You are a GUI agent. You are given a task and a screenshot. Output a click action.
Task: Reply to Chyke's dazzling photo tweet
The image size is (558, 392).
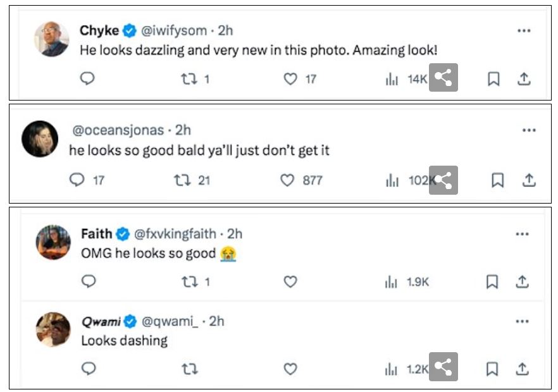tap(88, 79)
